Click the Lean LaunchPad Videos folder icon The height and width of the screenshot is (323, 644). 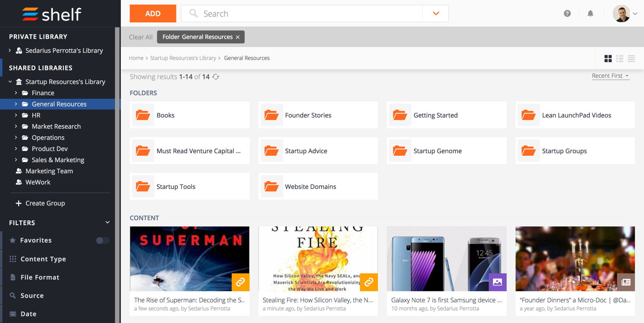pos(528,115)
